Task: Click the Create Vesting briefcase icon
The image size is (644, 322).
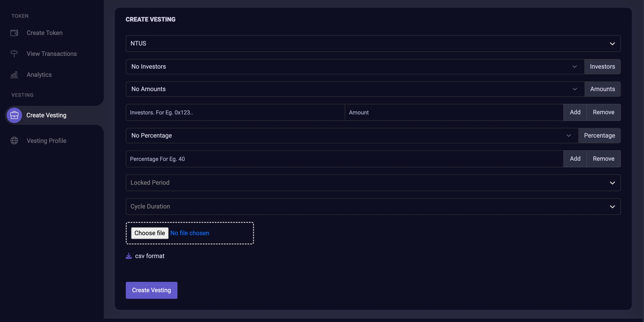Action: point(14,115)
